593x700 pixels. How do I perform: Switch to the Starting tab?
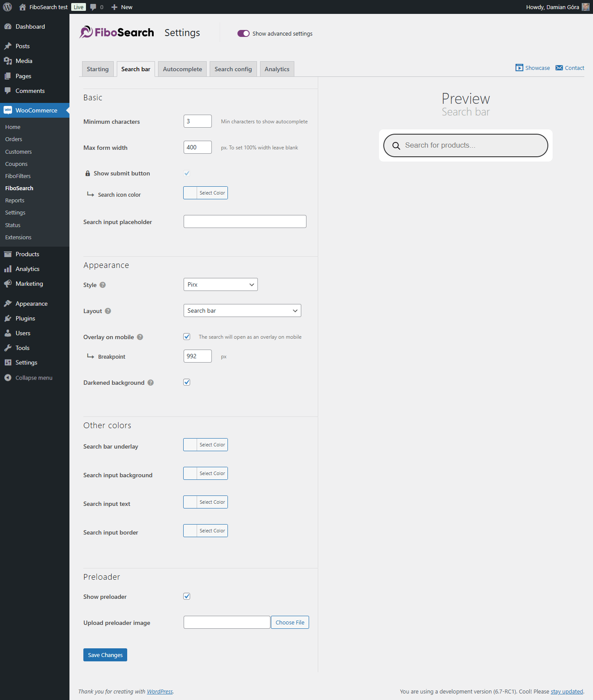point(98,69)
